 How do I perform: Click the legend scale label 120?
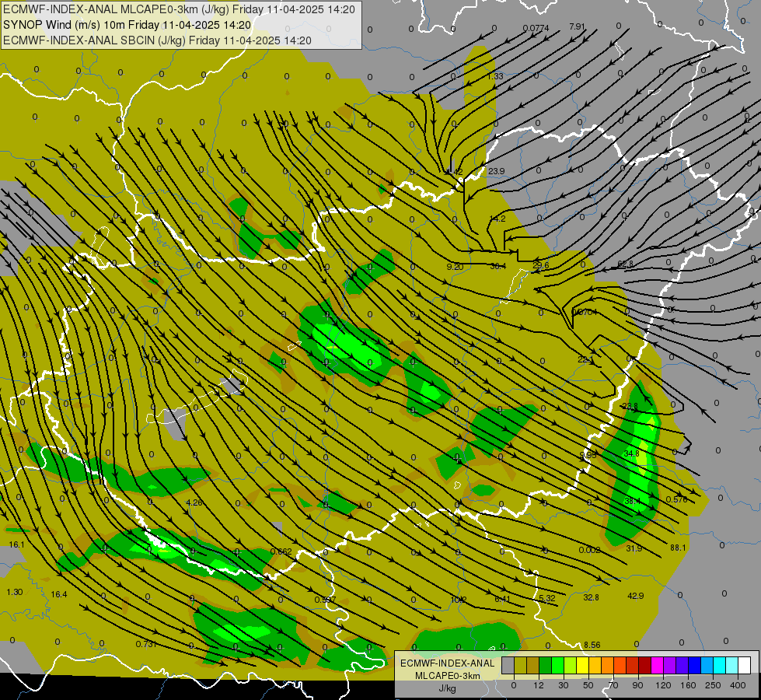coord(663,685)
